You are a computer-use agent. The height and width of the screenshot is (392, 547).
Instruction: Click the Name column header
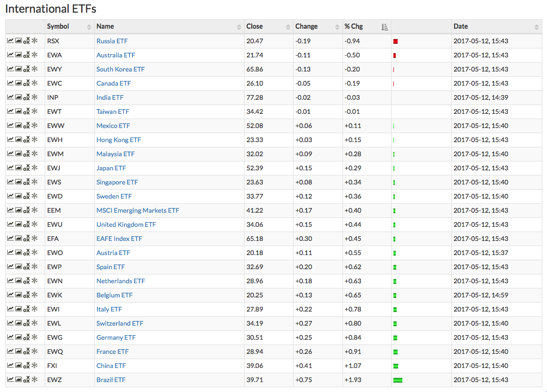click(x=169, y=26)
